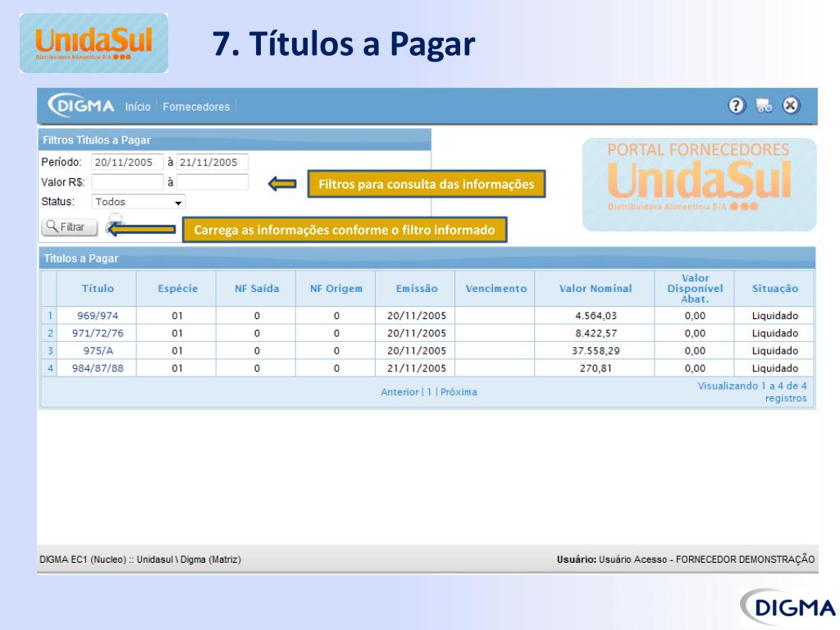The width and height of the screenshot is (840, 630).
Task: Sort by Valor Nominal column header
Action: coord(595,288)
